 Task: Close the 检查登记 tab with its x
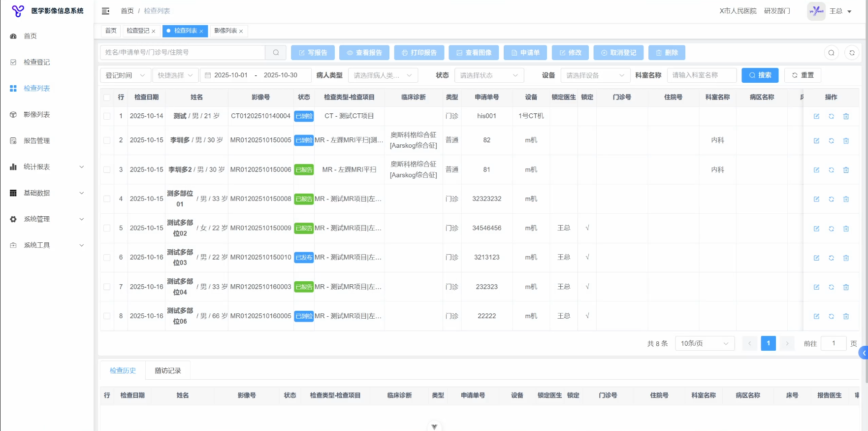pyautogui.click(x=154, y=31)
